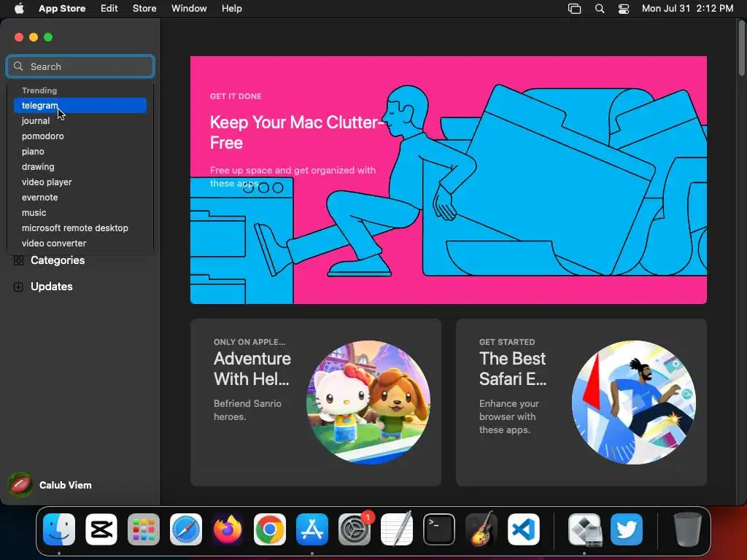Open the Edit menu
Screen dimensions: 747x560
109,9
